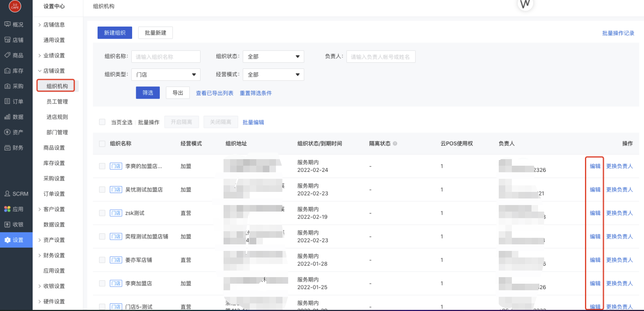Open the 资产 sidebar icon
Image resolution: width=644 pixels, height=311 pixels.
pyautogui.click(x=7, y=132)
